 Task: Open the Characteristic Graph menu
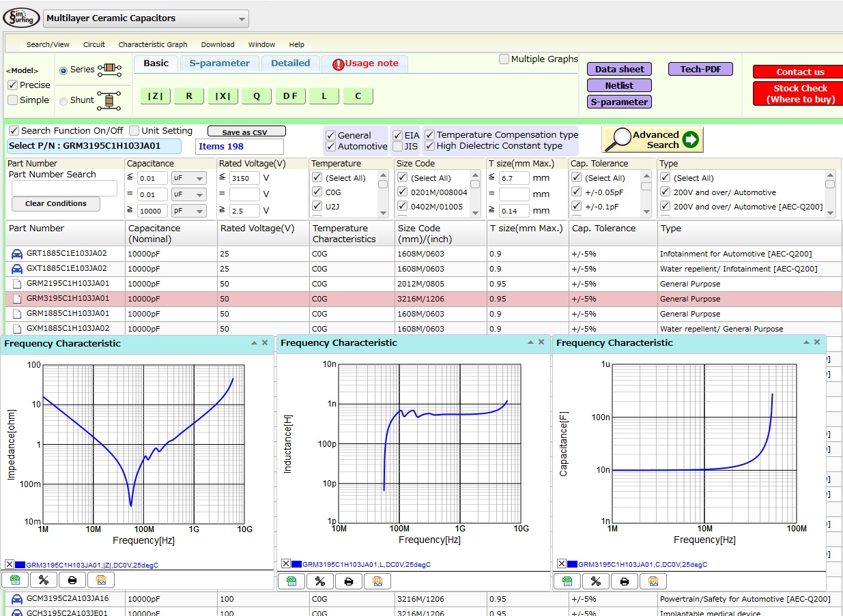pos(153,44)
